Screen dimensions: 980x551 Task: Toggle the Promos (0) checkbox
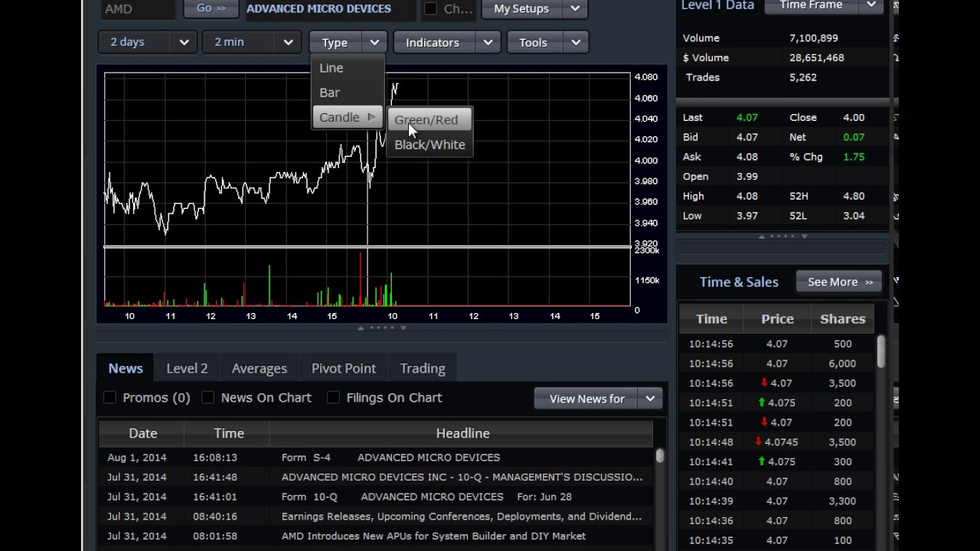109,397
